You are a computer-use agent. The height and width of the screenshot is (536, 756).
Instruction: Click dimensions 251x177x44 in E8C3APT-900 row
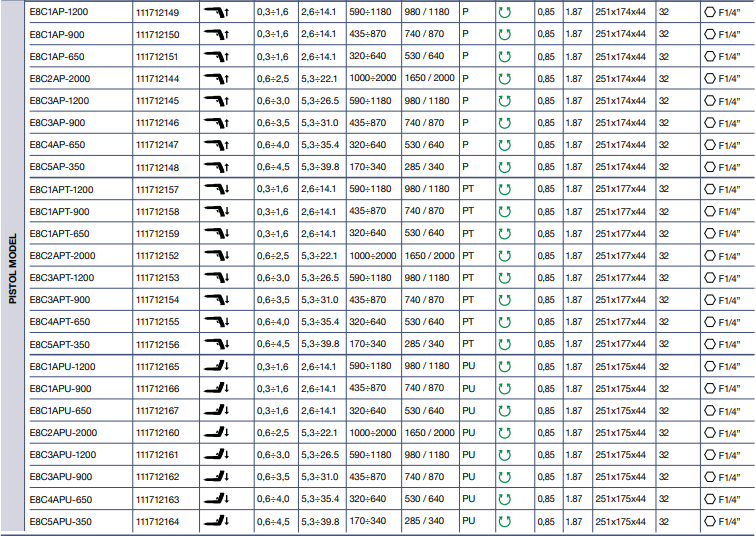tap(620, 299)
